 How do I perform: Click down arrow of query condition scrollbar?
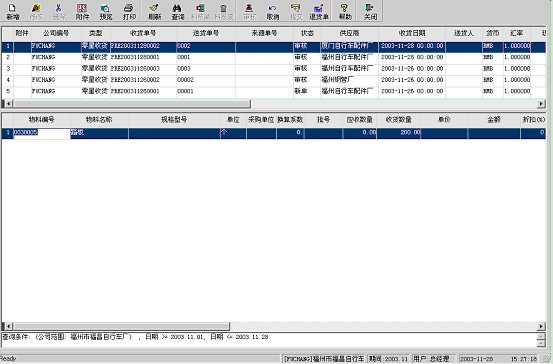click(541, 344)
